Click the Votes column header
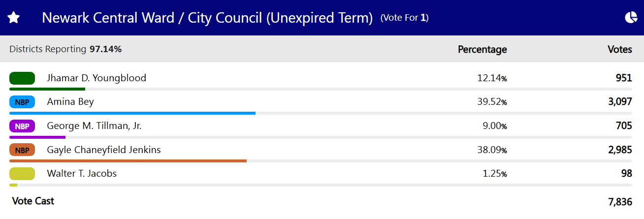644x219 pixels. click(619, 49)
